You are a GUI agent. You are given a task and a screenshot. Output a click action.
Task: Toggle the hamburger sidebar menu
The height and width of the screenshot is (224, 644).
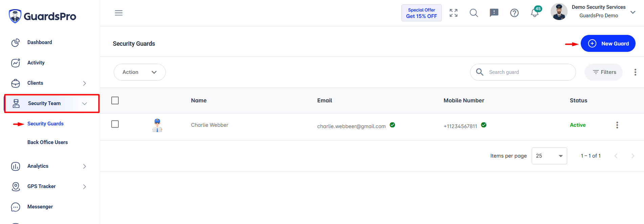point(119,13)
